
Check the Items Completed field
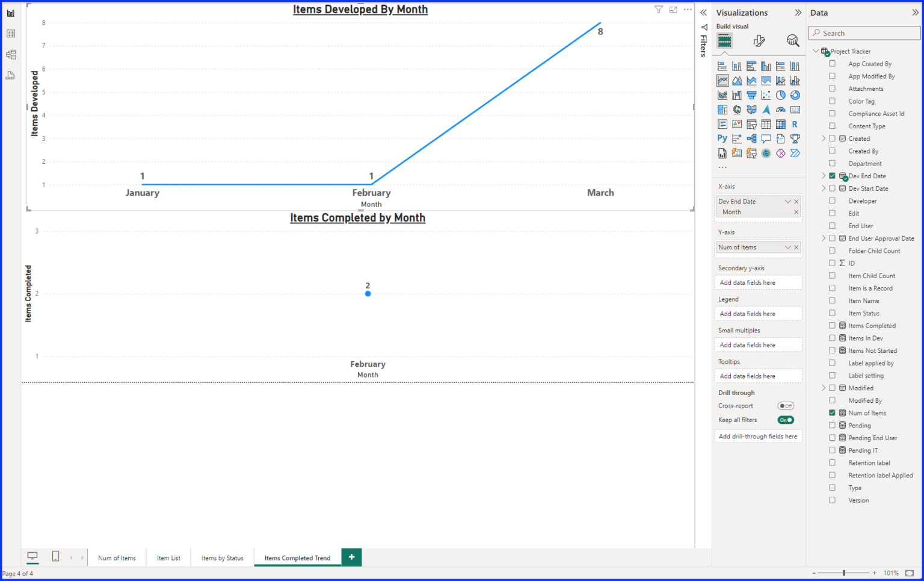coord(832,325)
